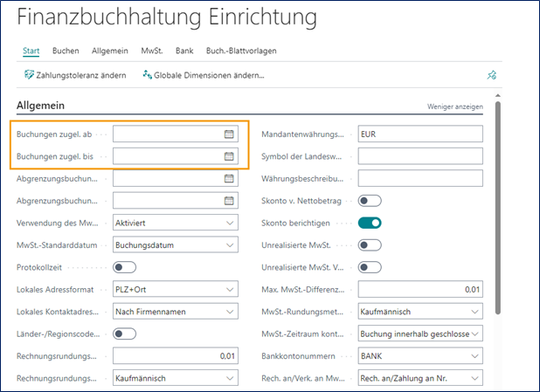The image size is (540, 392).
Task: Click Währungsbeschreibu... input field
Action: click(x=420, y=179)
